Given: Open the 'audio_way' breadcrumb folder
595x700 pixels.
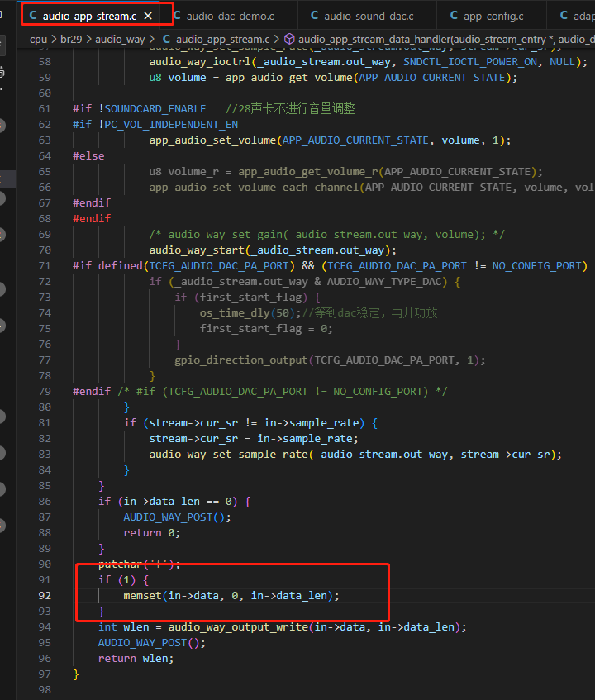Looking at the screenshot, I should click(120, 40).
